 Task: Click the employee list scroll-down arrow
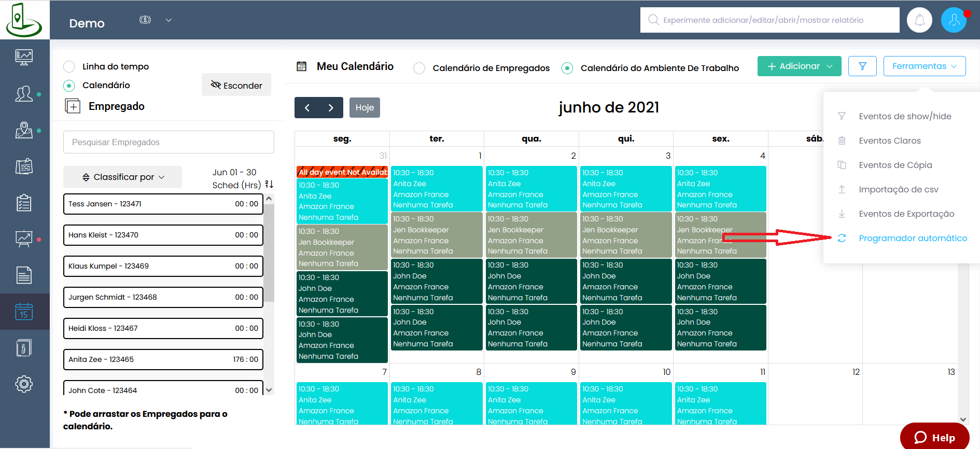[269, 390]
